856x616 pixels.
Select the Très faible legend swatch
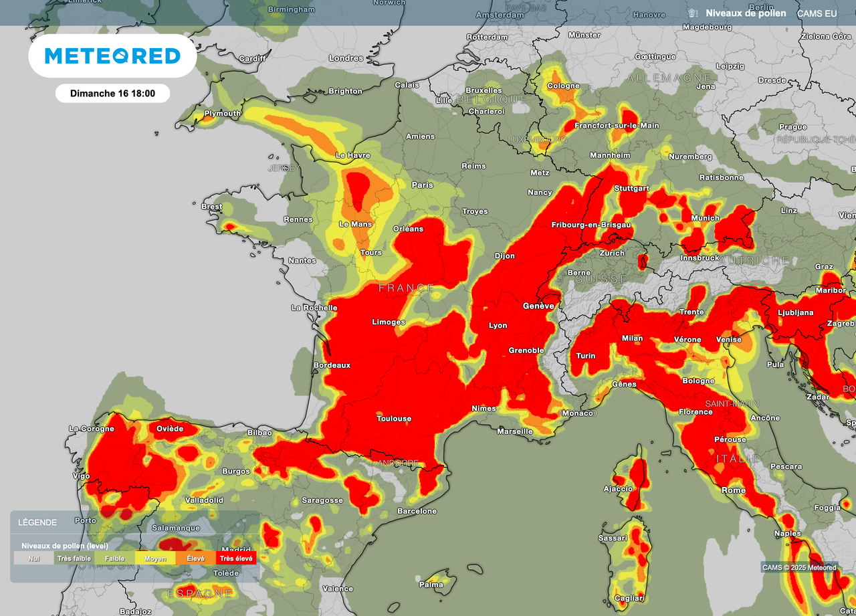coord(74,558)
